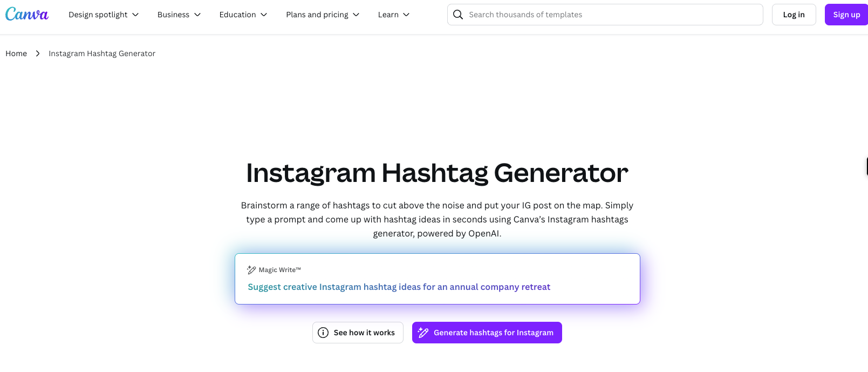Click the Magic Write wand icon

pos(251,270)
